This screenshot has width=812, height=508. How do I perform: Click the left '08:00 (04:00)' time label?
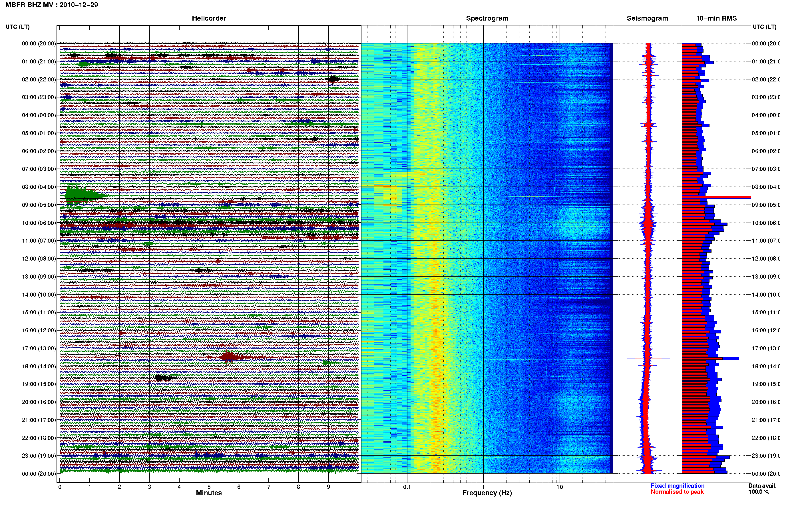tap(39, 187)
